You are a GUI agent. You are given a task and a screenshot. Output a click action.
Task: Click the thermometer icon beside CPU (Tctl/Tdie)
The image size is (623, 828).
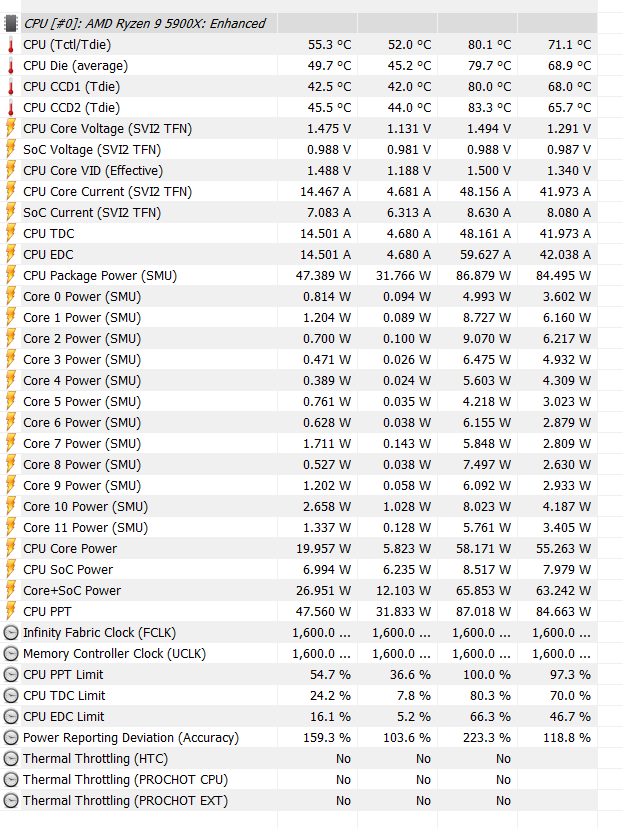[x=11, y=45]
